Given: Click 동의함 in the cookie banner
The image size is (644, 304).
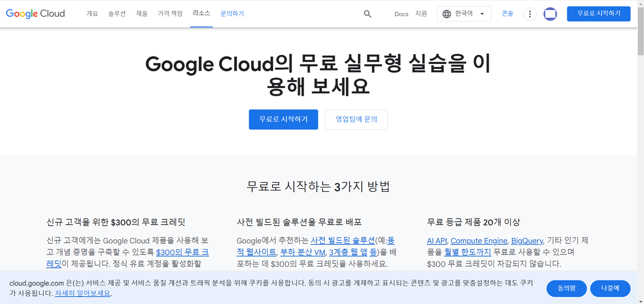Looking at the screenshot, I should tap(566, 288).
